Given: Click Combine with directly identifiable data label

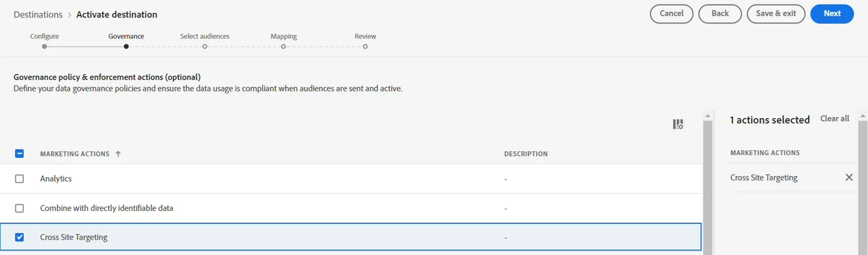Looking at the screenshot, I should pyautogui.click(x=106, y=208).
